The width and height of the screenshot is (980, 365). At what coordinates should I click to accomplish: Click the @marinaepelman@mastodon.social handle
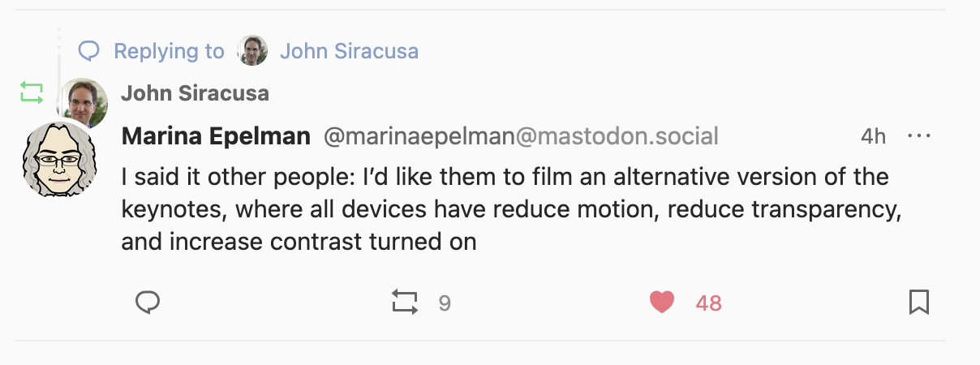click(x=521, y=136)
